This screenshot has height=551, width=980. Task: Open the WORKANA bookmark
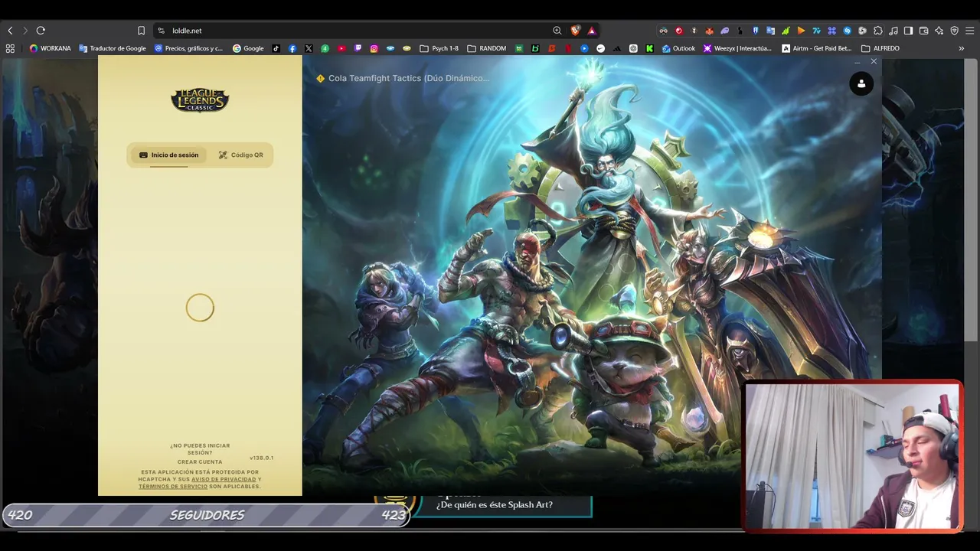50,48
